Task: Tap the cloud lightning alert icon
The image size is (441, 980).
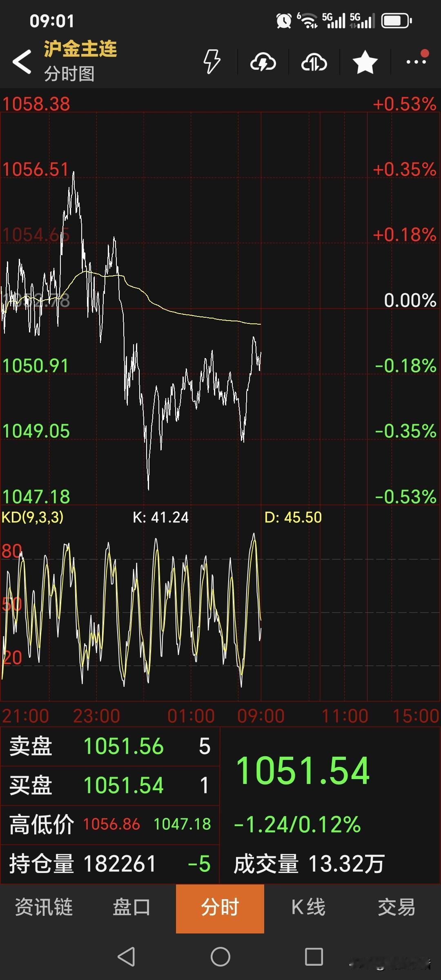Action: click(x=263, y=62)
